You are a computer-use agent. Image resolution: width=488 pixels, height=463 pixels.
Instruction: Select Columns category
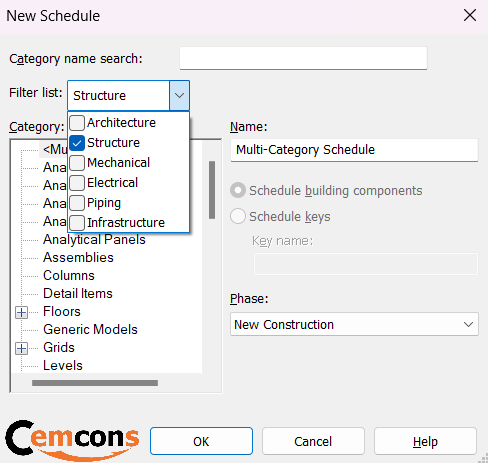coord(69,276)
